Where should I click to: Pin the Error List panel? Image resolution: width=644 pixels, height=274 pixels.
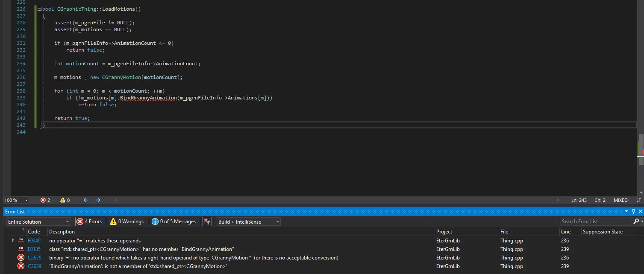pyautogui.click(x=633, y=212)
